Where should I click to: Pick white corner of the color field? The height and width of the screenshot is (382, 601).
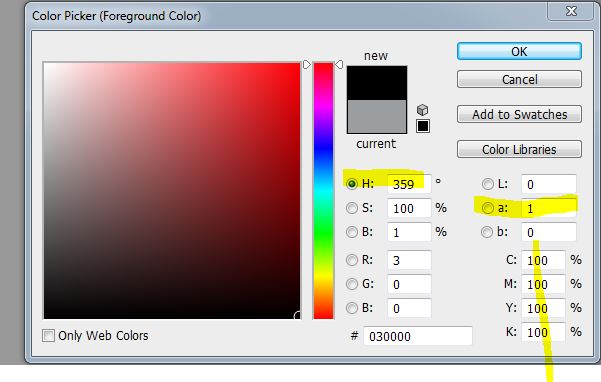pyautogui.click(x=46, y=66)
